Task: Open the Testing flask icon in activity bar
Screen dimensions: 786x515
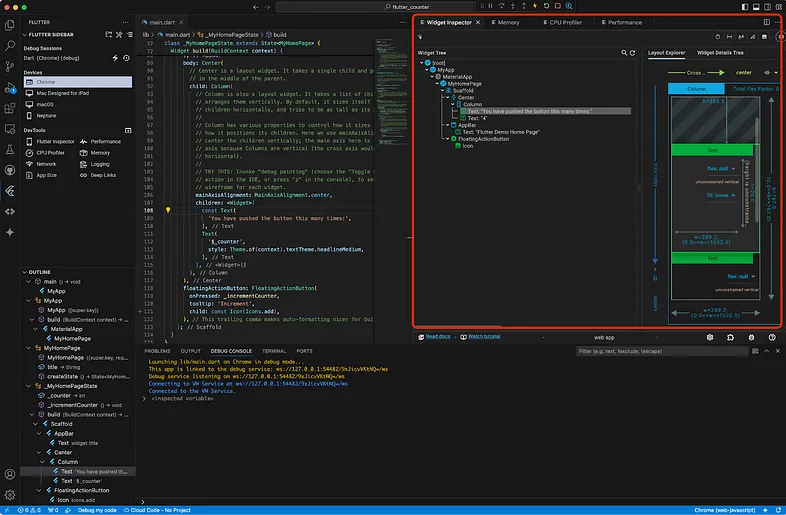Action: pyautogui.click(x=10, y=149)
